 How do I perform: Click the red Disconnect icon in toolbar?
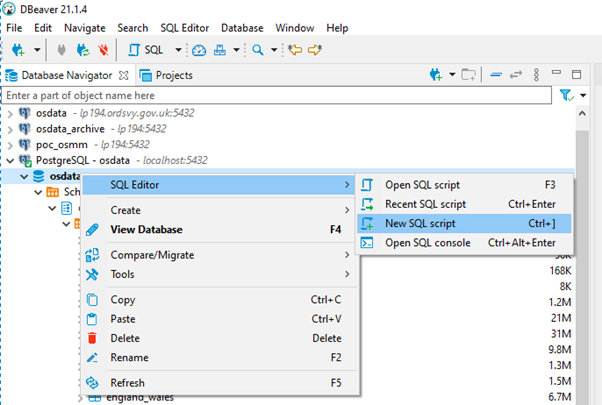point(102,49)
